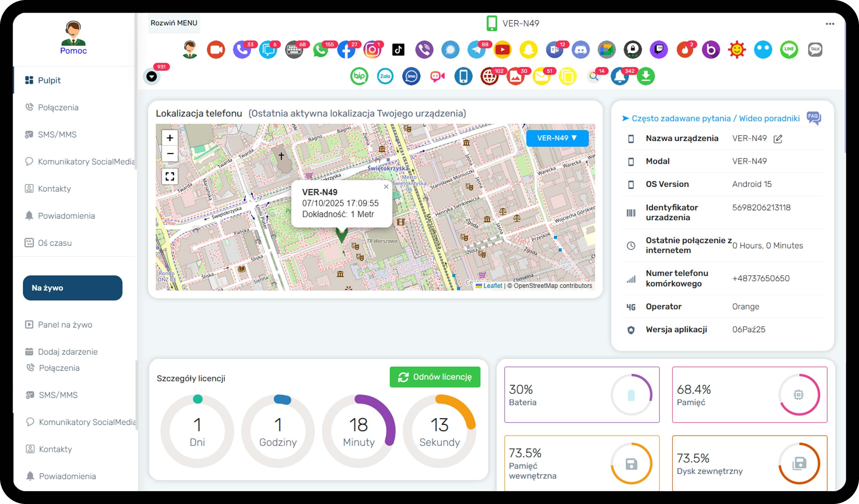This screenshot has width=859, height=504.
Task: Open the imo icon
Action: click(411, 76)
